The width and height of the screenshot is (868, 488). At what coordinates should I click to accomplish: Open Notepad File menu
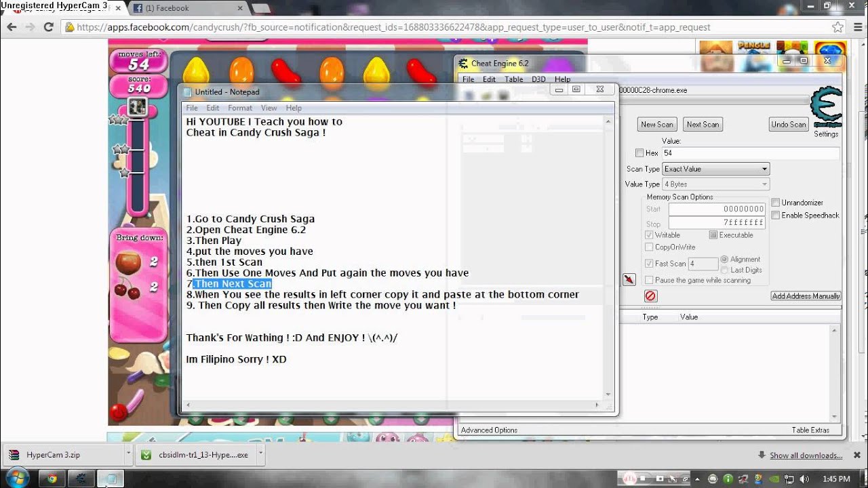tap(192, 108)
